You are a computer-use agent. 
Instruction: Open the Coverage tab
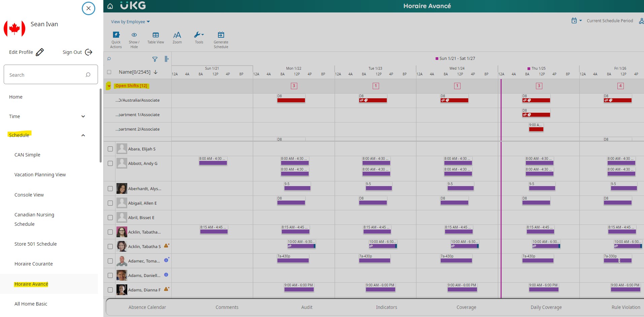pyautogui.click(x=466, y=307)
